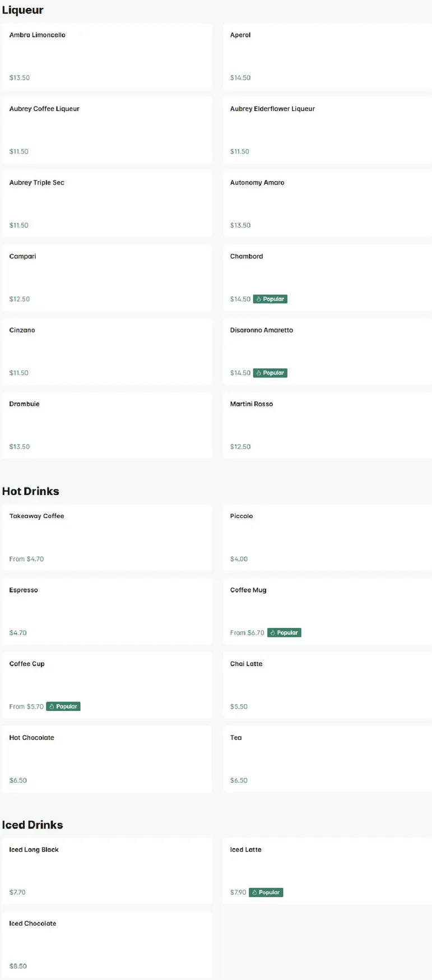The image size is (432, 980).
Task: Choose the Iced Latte card
Action: 327,871
